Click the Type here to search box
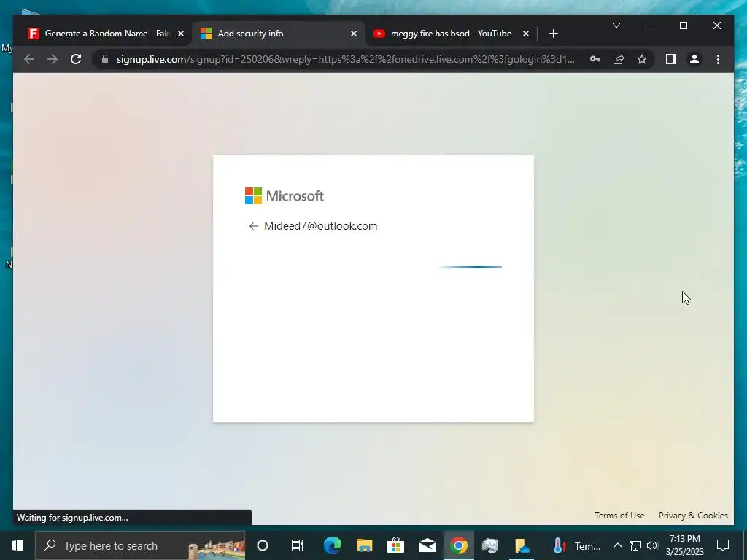Image resolution: width=747 pixels, height=560 pixels. pyautogui.click(x=140, y=545)
